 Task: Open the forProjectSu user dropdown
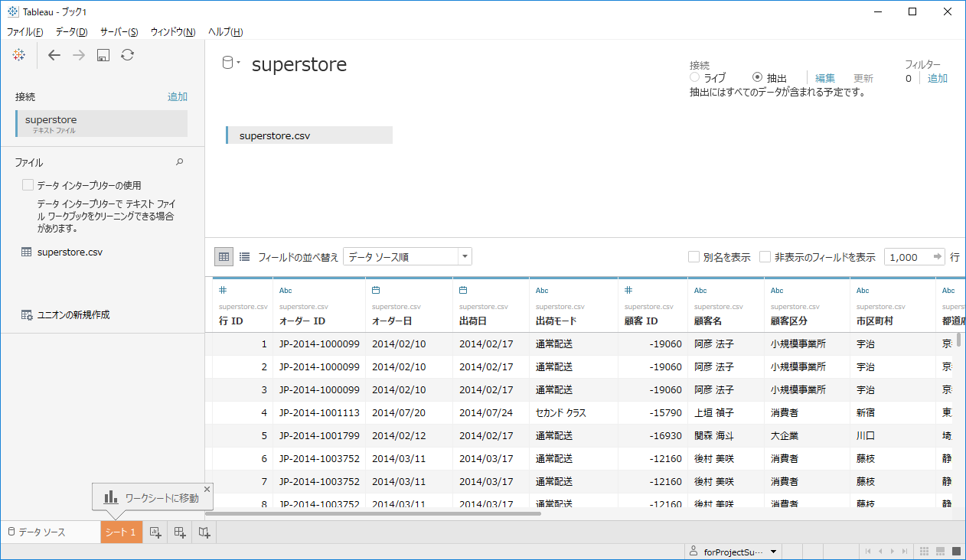click(x=774, y=552)
